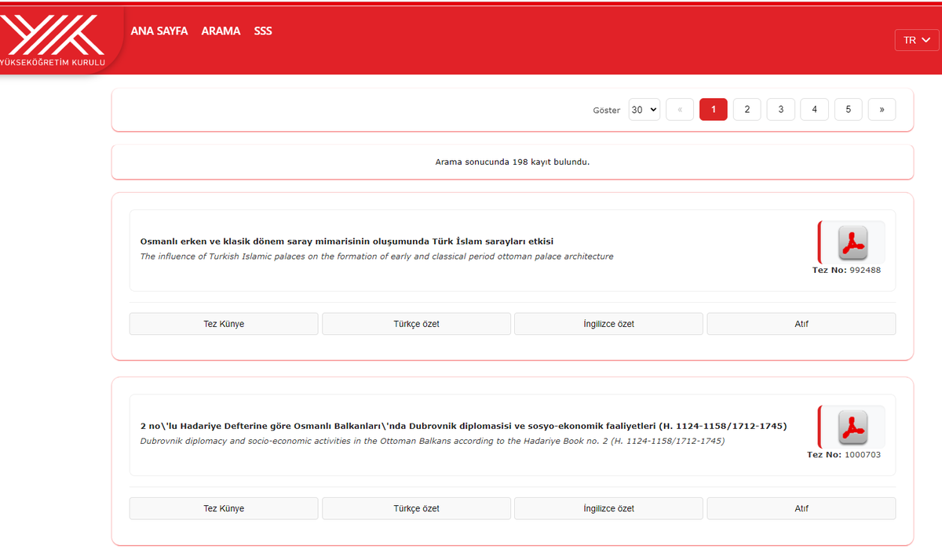This screenshot has height=560, width=942.
Task: Show İngilizce özet for Dubrovnik thesis
Action: point(609,508)
